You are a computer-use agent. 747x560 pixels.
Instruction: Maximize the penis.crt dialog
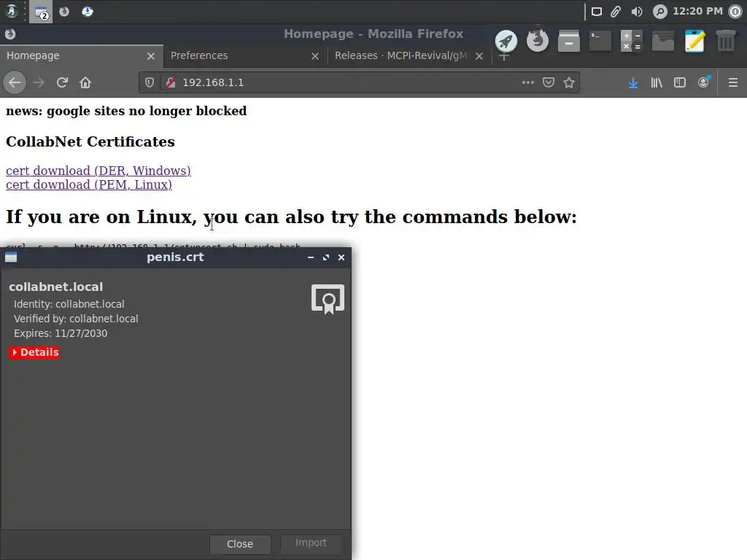coord(326,257)
